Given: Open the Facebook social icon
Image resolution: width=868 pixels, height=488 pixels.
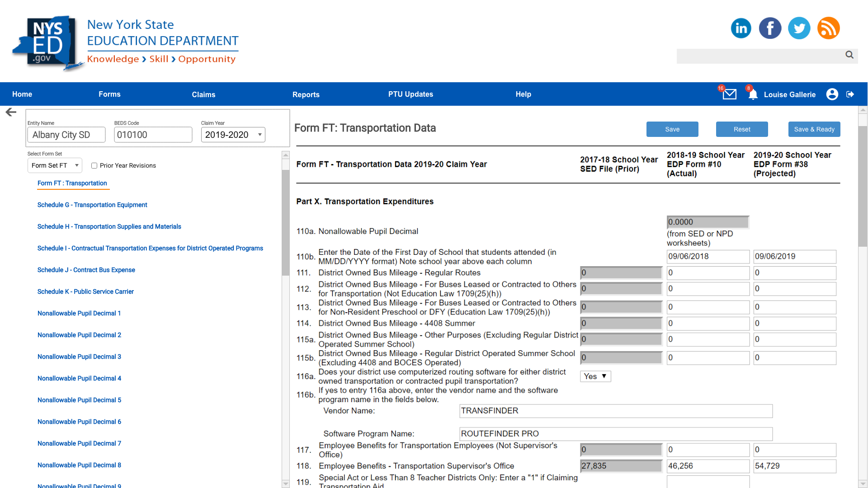Looking at the screenshot, I should (x=770, y=28).
